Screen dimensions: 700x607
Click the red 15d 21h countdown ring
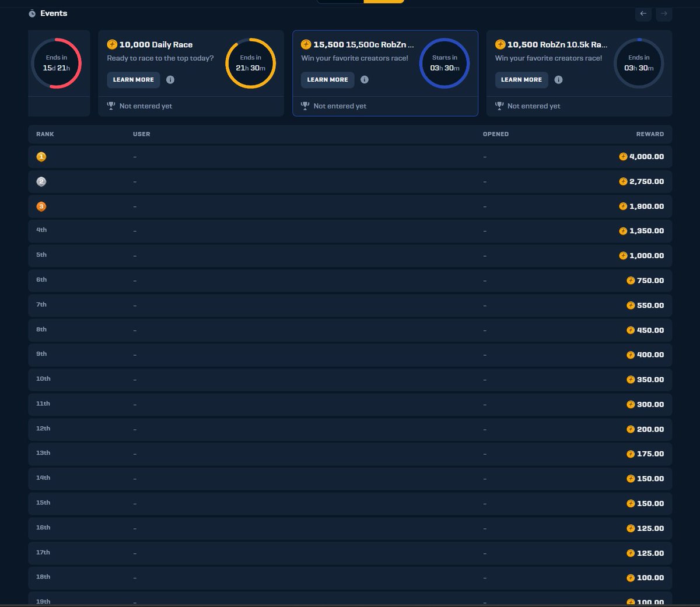click(x=57, y=63)
